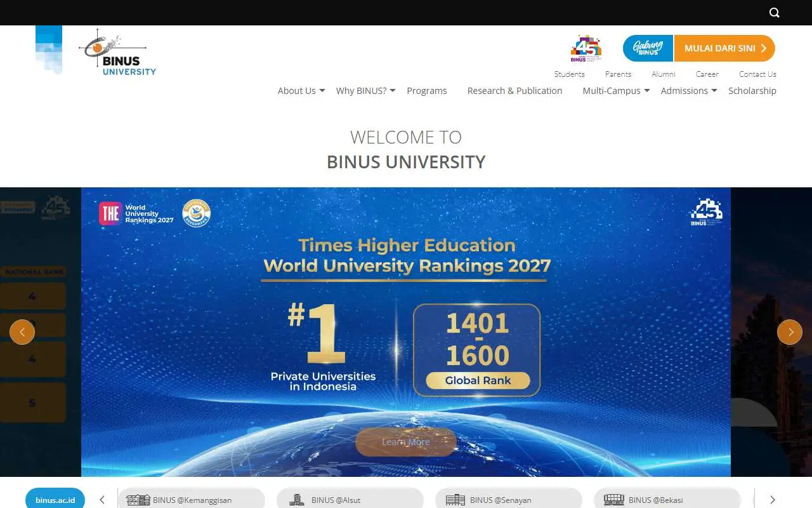Click the BINUS @Alsut building icon
This screenshot has height=508, width=812.
(x=297, y=500)
